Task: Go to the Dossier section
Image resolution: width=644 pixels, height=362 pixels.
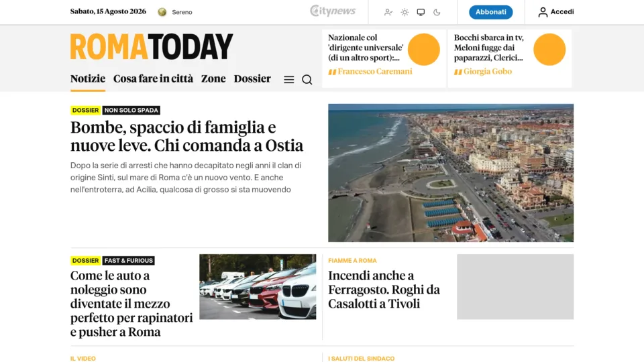Action: (x=252, y=78)
